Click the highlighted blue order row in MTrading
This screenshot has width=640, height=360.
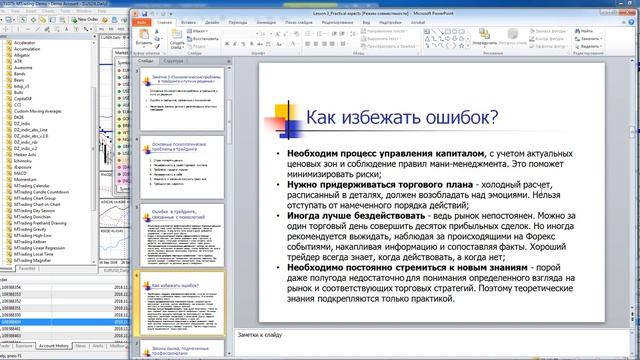64,322
